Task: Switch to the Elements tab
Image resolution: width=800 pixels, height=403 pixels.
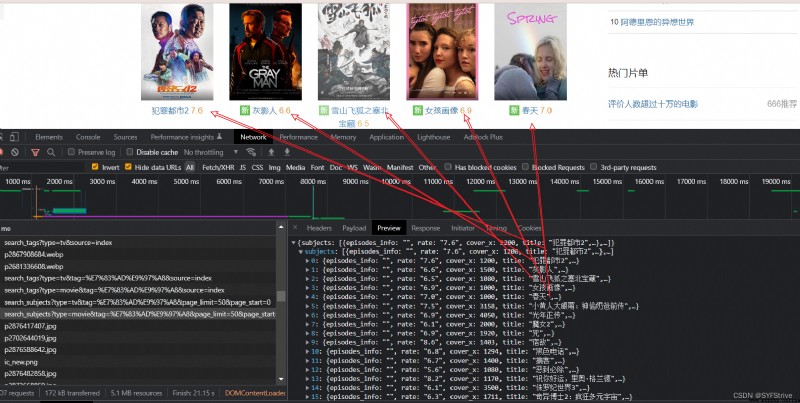Action: point(49,137)
